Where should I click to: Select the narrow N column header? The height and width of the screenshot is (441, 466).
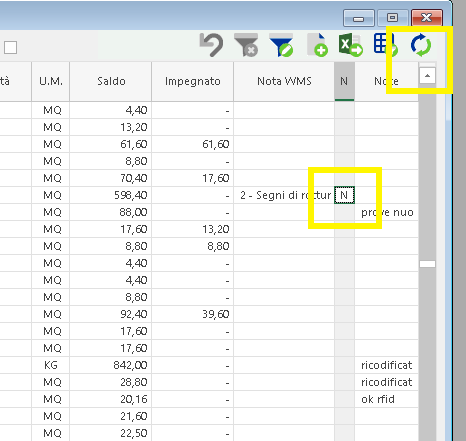(344, 81)
